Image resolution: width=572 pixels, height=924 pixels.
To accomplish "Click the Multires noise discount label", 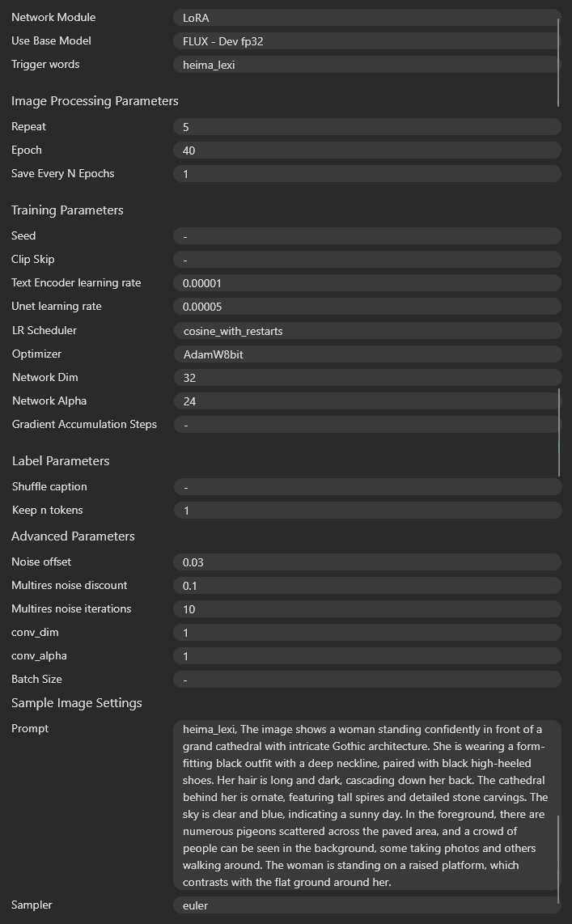I will 70,585.
